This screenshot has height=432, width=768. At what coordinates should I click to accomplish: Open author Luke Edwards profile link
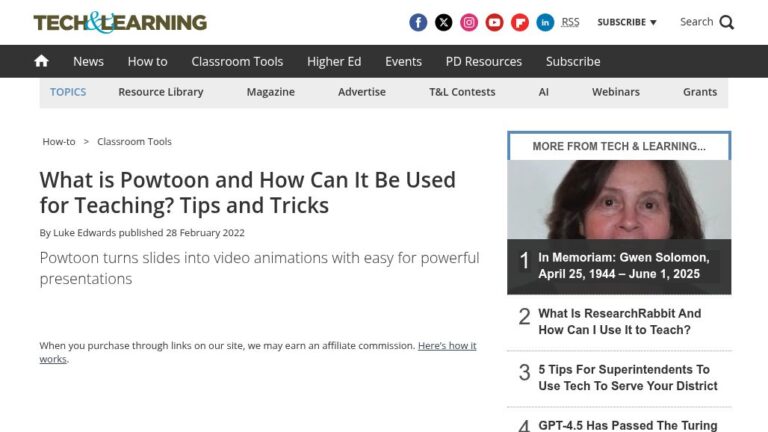click(x=84, y=233)
